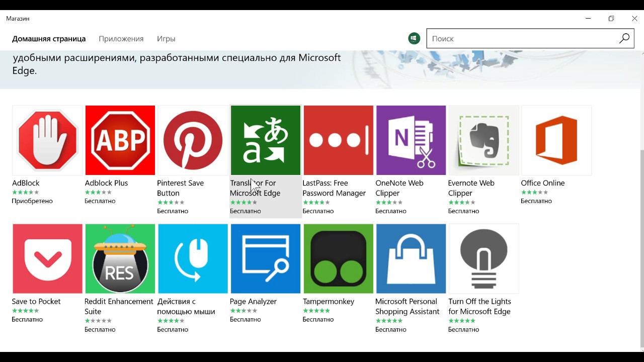Open the AdBlock red hand icon
Viewport: 644px width, 362px height.
coord(47,140)
